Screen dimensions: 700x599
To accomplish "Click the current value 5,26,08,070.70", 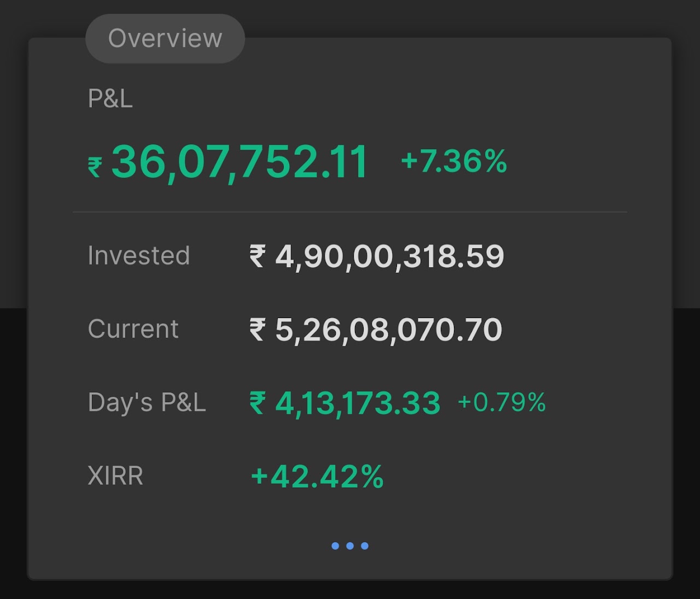I will pyautogui.click(x=388, y=330).
